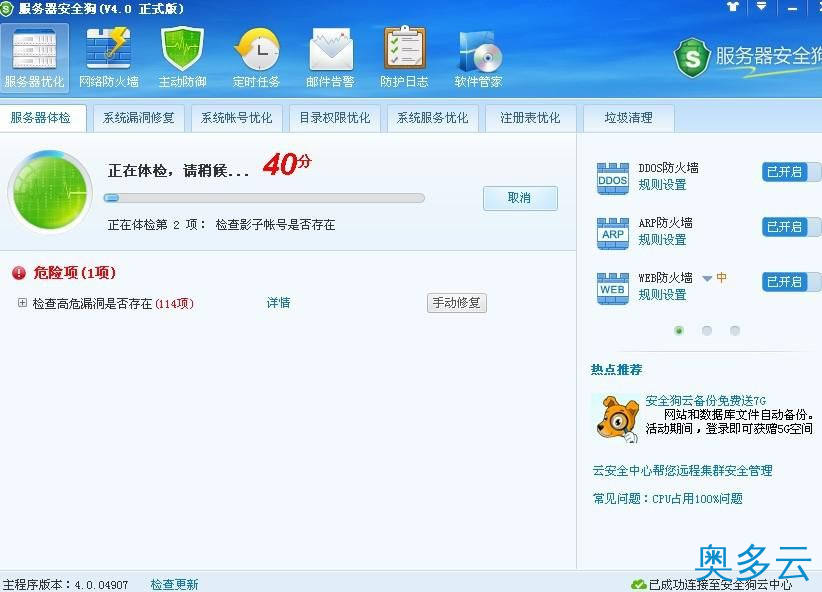
Task: Switch to 系统漏洞修复 tab
Action: tap(138, 118)
